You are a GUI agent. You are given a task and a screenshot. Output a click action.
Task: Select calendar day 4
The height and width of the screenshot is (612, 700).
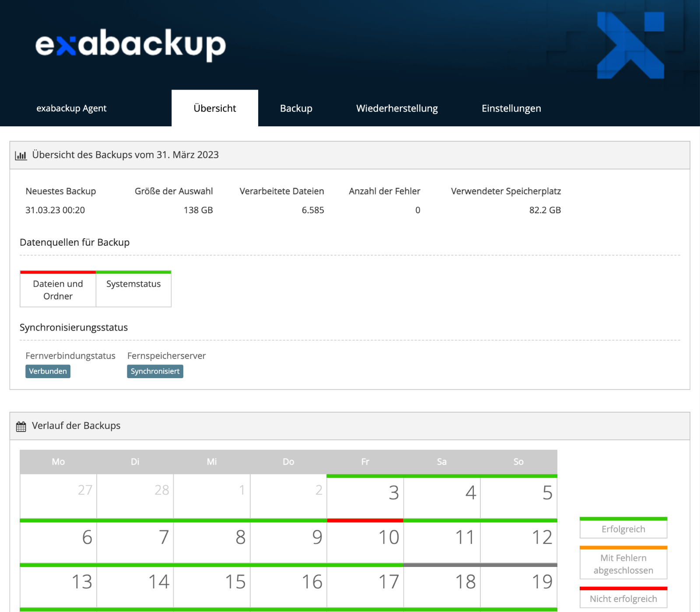click(x=442, y=497)
